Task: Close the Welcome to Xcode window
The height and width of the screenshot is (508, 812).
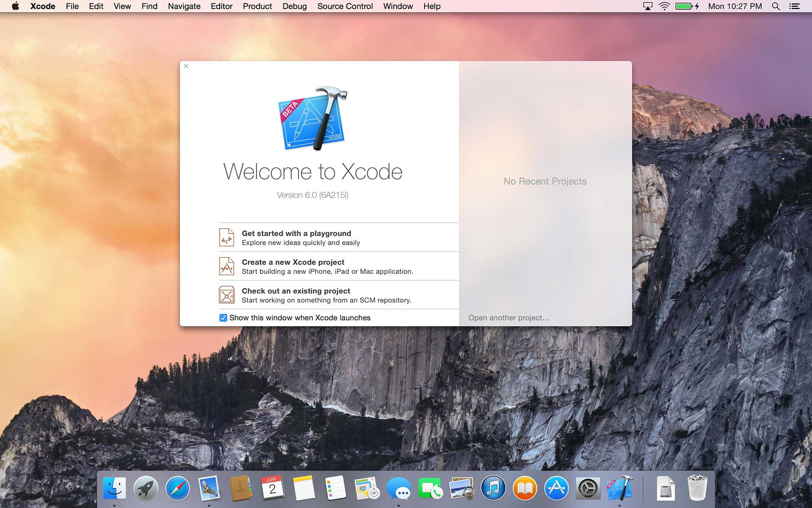Action: (x=186, y=66)
